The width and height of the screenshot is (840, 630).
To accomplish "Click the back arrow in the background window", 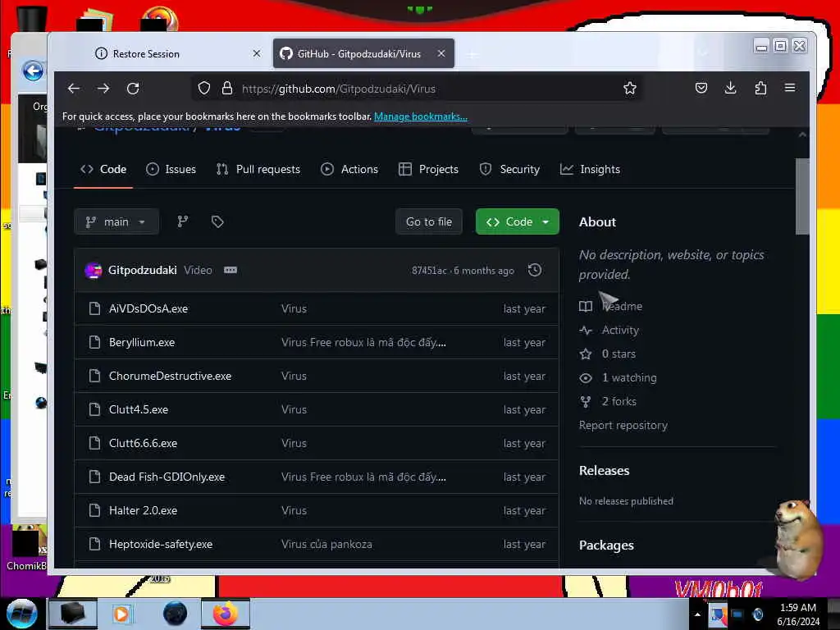I will [x=33, y=71].
